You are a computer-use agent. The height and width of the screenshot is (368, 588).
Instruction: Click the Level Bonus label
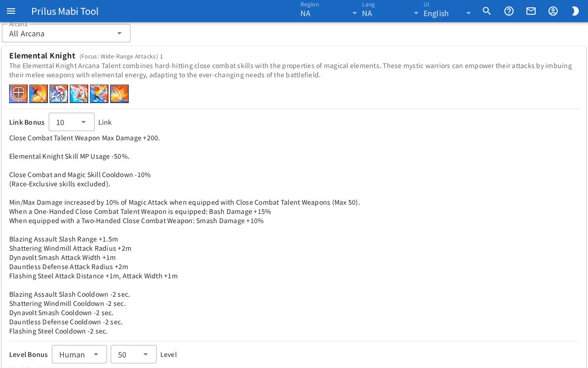click(28, 354)
